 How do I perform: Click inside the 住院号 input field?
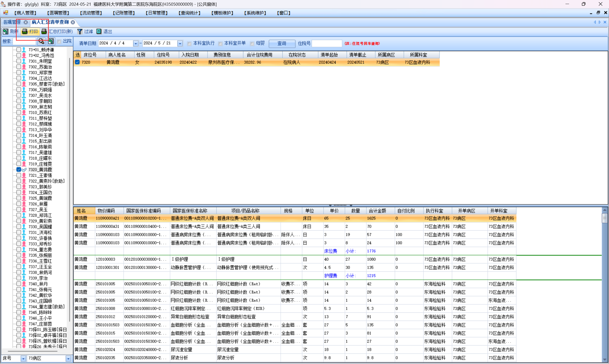tap(327, 43)
